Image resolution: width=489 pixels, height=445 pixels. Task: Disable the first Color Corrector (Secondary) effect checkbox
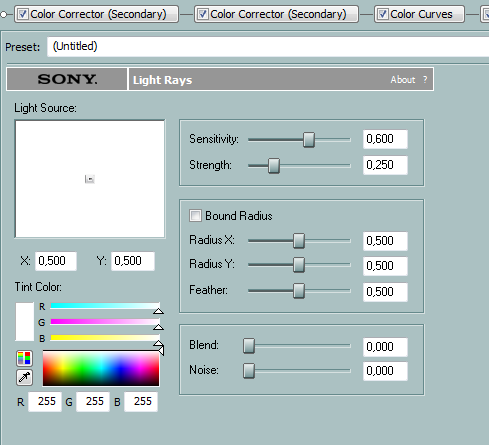(23, 14)
